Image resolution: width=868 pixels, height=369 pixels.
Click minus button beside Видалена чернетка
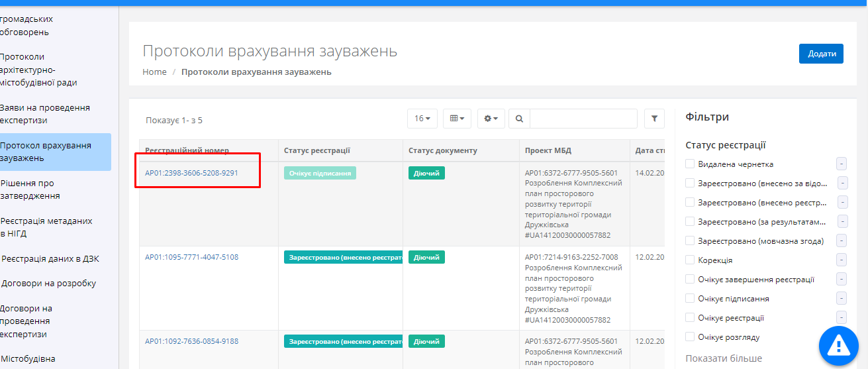tap(842, 164)
